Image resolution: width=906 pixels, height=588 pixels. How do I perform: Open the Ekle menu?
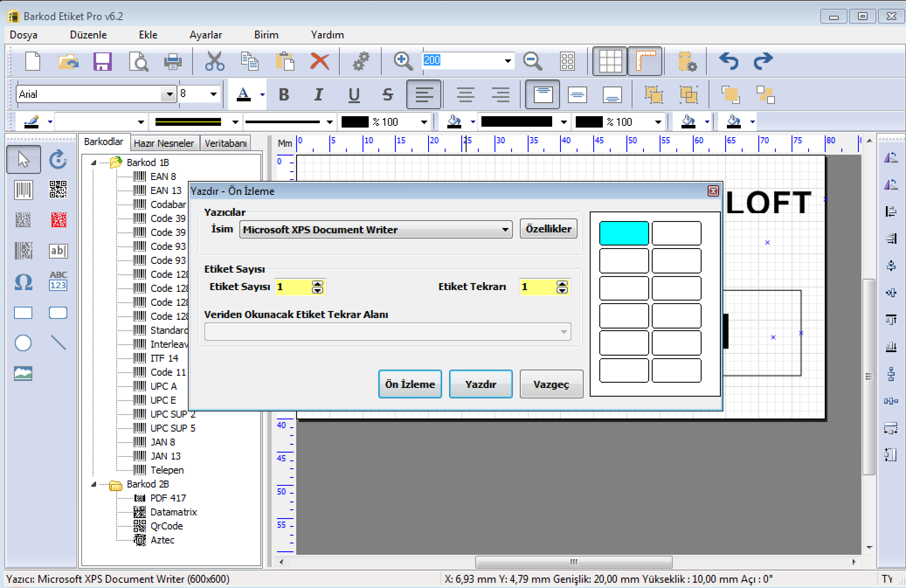tap(148, 35)
